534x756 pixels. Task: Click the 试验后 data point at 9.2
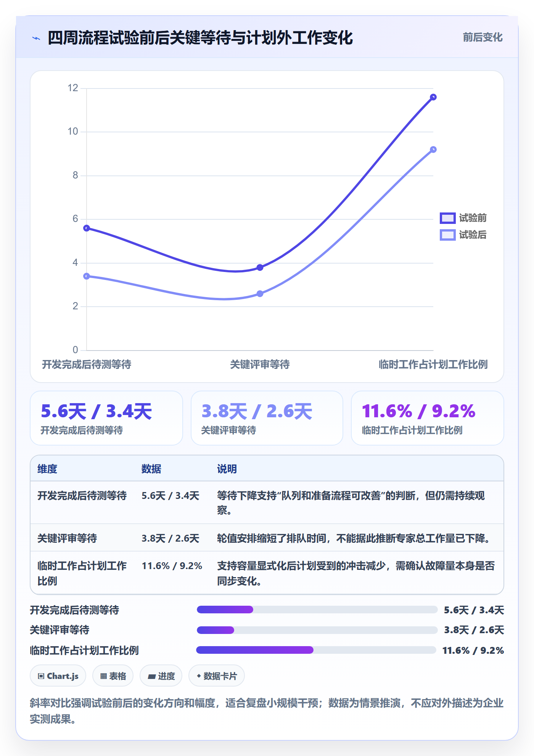click(433, 150)
